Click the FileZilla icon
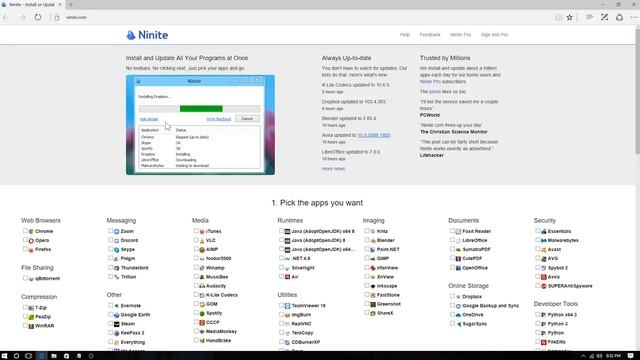 point(544,342)
